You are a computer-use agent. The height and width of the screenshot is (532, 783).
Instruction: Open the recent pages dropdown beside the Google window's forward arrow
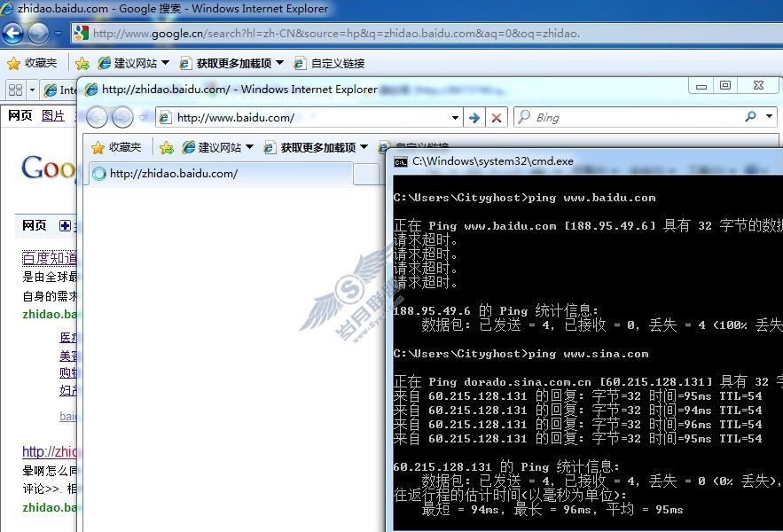point(59,34)
